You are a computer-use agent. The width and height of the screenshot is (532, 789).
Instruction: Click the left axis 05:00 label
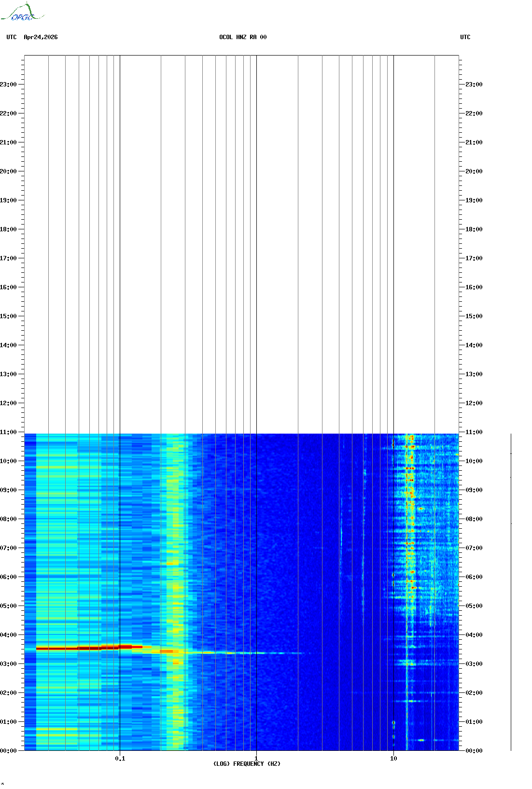coord(8,606)
